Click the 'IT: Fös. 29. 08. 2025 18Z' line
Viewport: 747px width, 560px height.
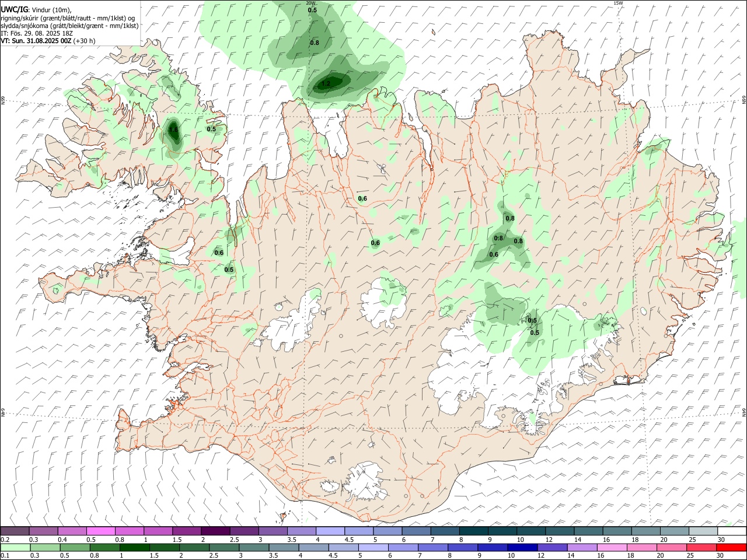(37, 33)
